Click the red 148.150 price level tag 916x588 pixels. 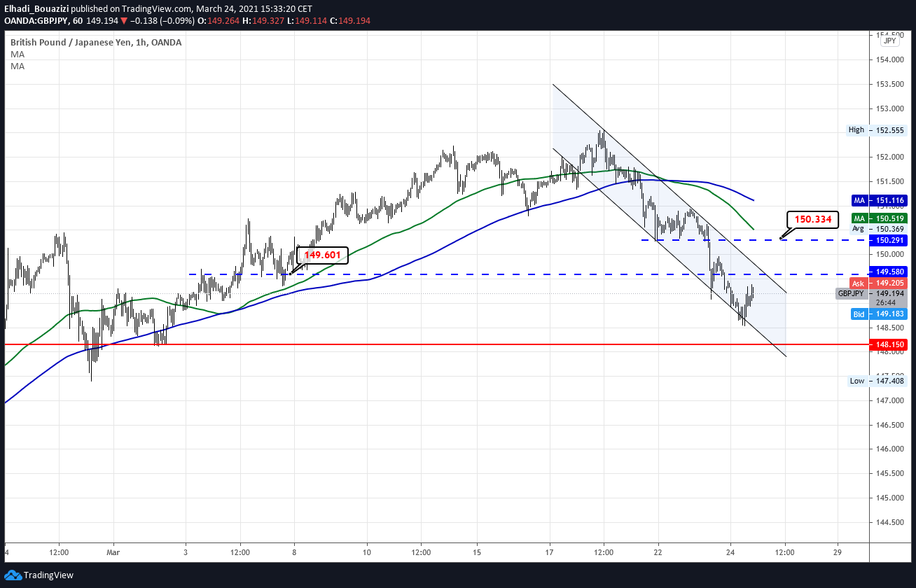pyautogui.click(x=889, y=345)
